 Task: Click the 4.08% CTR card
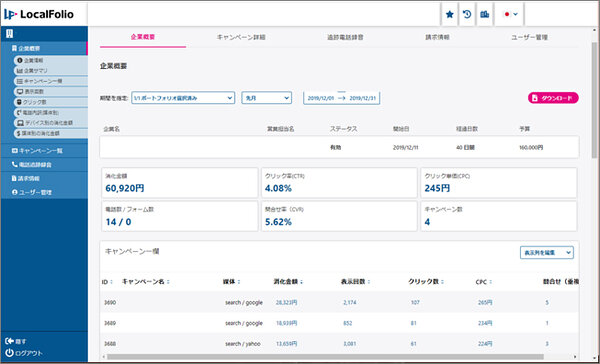click(339, 183)
